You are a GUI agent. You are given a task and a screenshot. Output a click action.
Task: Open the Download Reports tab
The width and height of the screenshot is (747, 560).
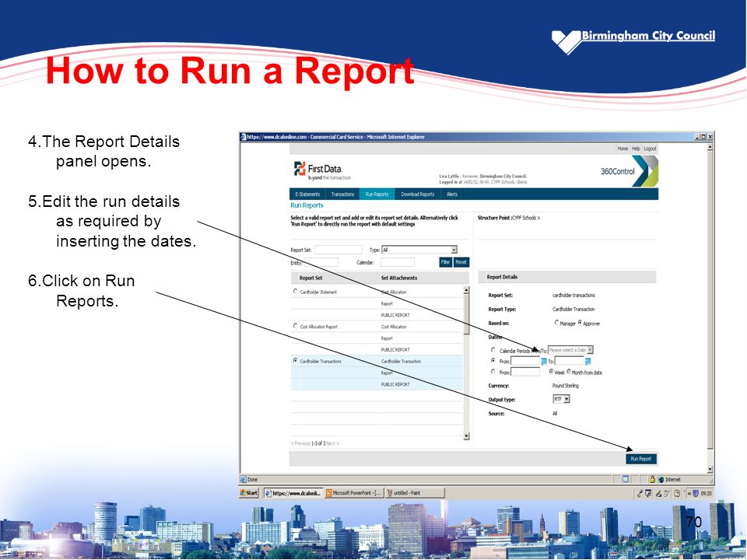[x=417, y=194]
